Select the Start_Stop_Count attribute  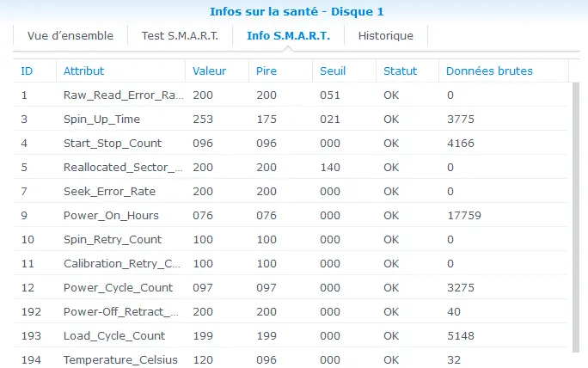tap(113, 143)
